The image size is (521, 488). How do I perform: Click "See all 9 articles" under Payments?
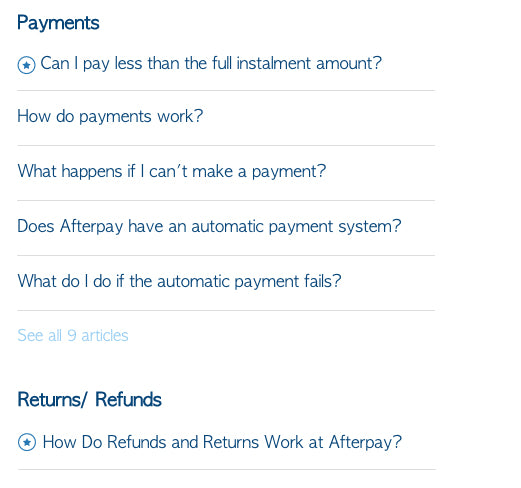point(73,336)
